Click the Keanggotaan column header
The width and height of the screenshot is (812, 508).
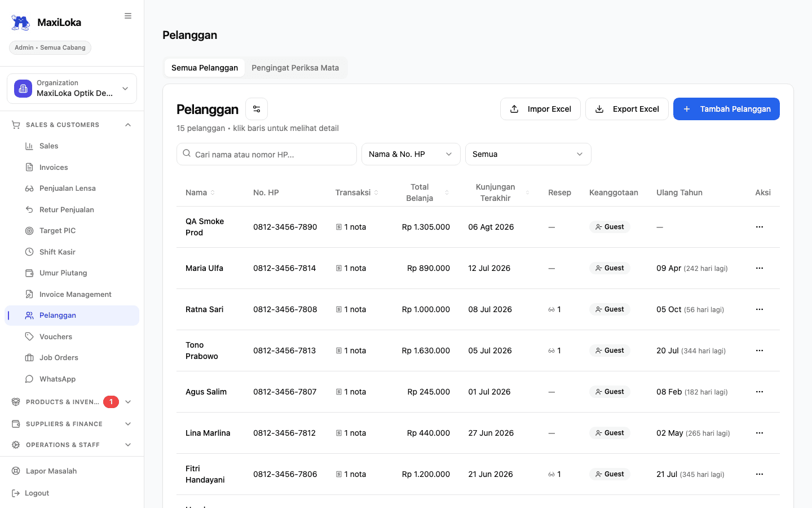(x=614, y=192)
